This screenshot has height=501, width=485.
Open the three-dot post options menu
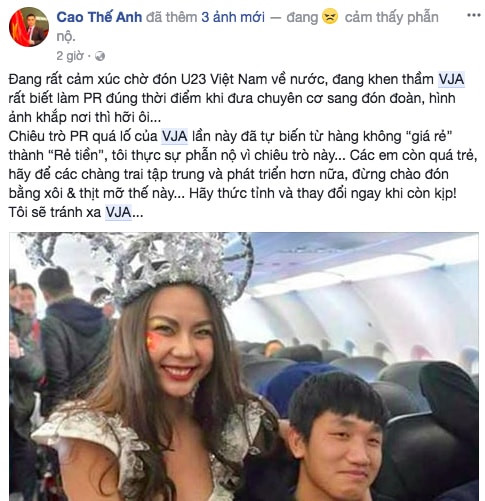pyautogui.click(x=474, y=15)
